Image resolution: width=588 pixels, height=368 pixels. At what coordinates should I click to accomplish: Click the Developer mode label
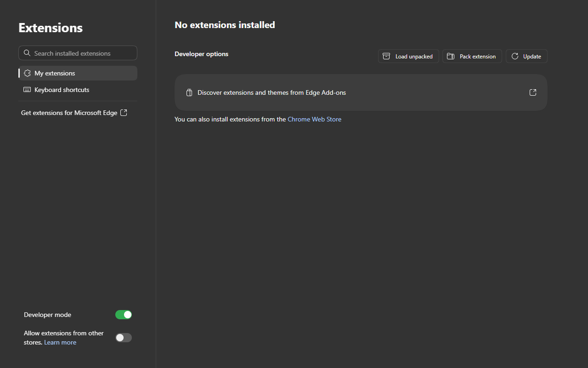(x=48, y=315)
